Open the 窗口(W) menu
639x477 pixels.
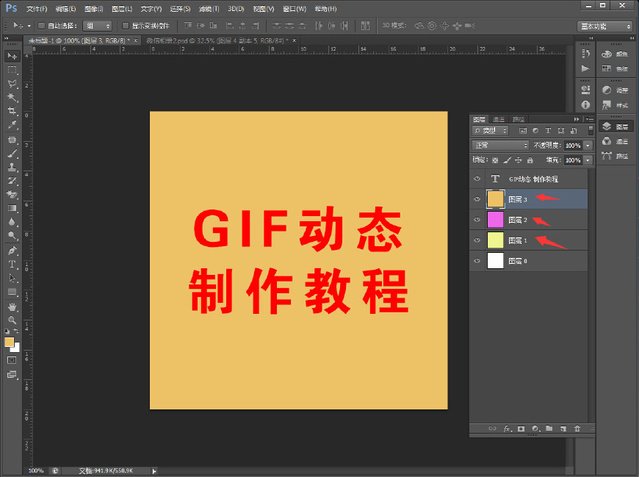coord(295,9)
